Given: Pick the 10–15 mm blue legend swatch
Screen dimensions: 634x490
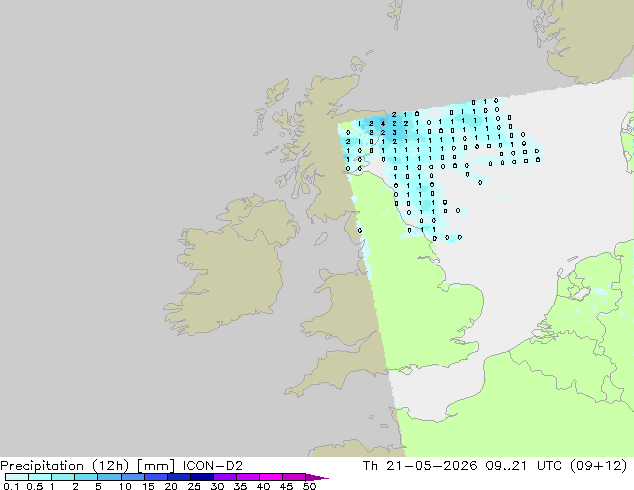Looking at the screenshot, I should point(132,477).
